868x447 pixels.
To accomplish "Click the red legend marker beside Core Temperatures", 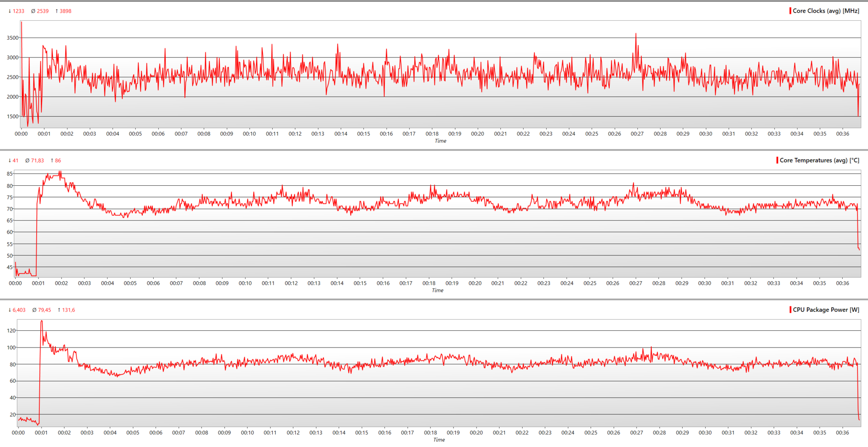I will coord(777,160).
